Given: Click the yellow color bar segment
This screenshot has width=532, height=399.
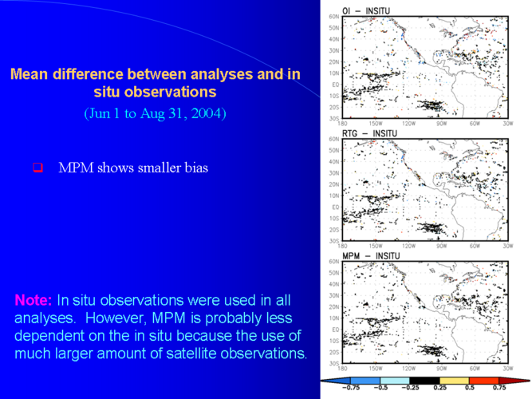Looking at the screenshot, I should tap(455, 381).
